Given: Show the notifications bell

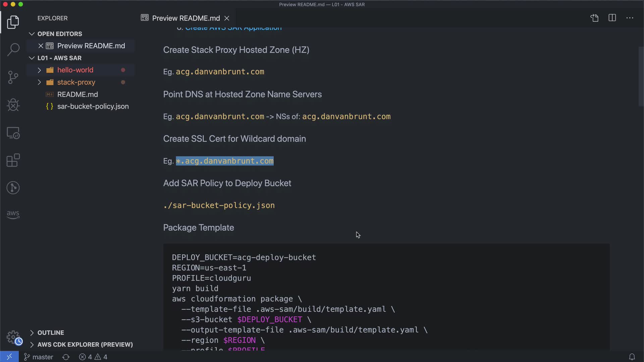Looking at the screenshot, I should (x=632, y=357).
